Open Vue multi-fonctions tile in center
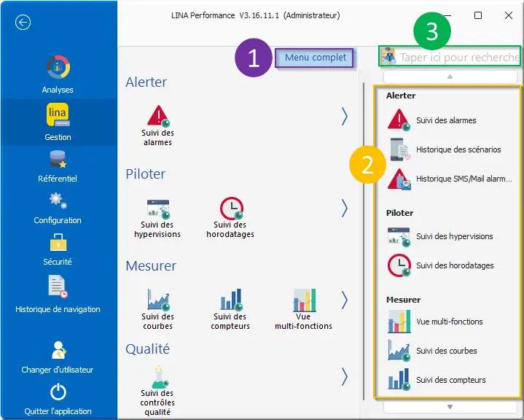The image size is (524, 420). point(303,310)
